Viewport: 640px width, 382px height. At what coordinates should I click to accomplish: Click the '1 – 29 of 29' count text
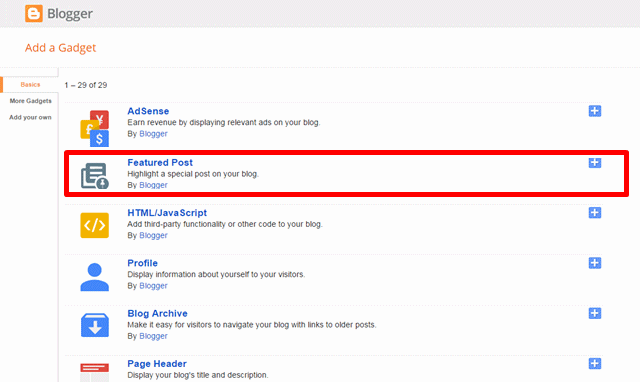(86, 85)
